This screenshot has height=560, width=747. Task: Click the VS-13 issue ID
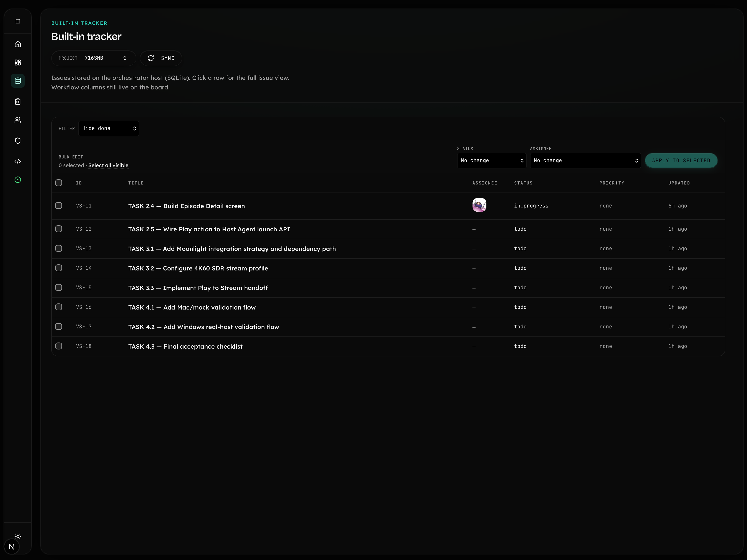(84, 249)
